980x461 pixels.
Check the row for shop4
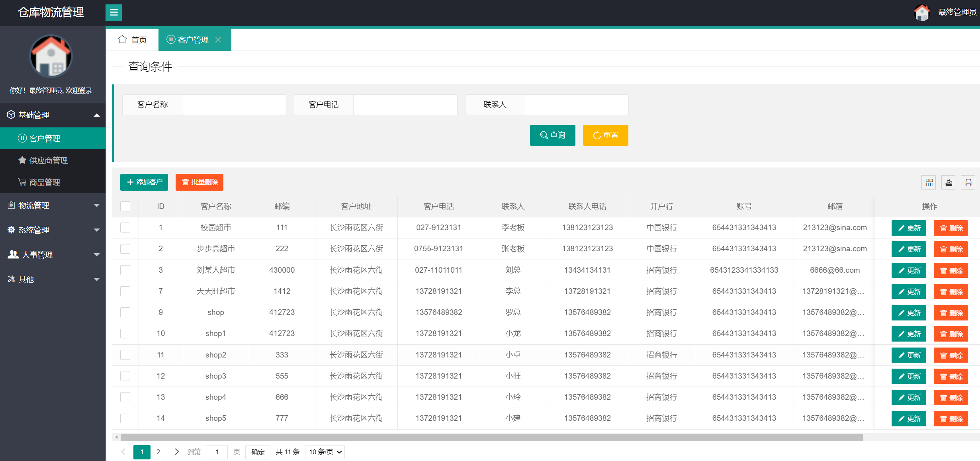(125, 397)
